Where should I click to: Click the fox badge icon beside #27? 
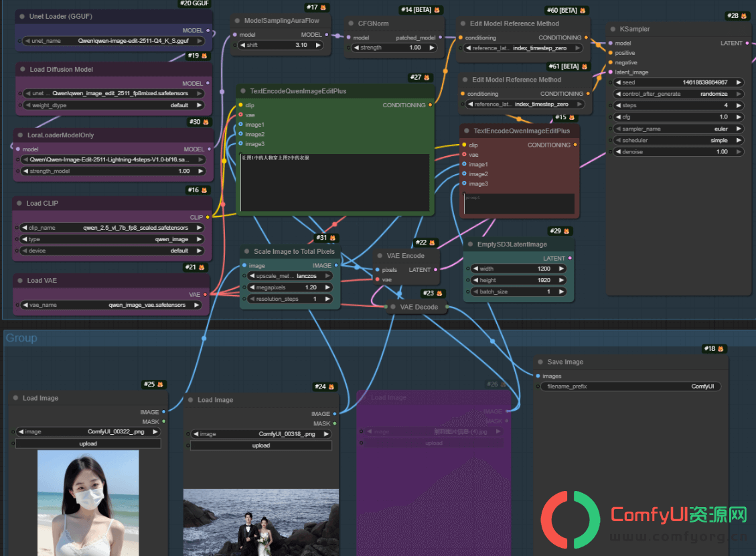coord(427,78)
